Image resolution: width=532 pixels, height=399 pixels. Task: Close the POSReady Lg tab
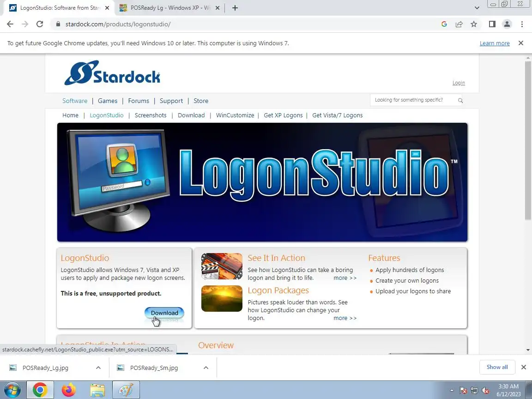tap(218, 8)
